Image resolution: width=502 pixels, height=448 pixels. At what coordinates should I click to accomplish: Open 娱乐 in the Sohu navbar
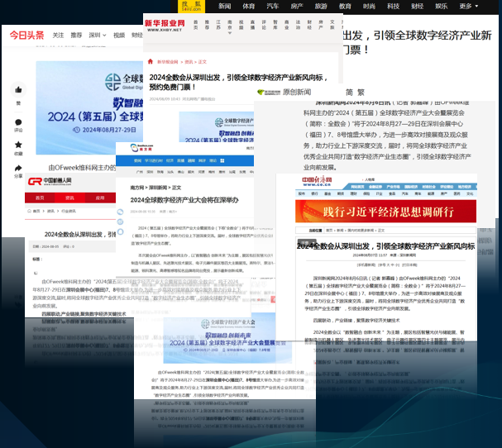click(442, 6)
